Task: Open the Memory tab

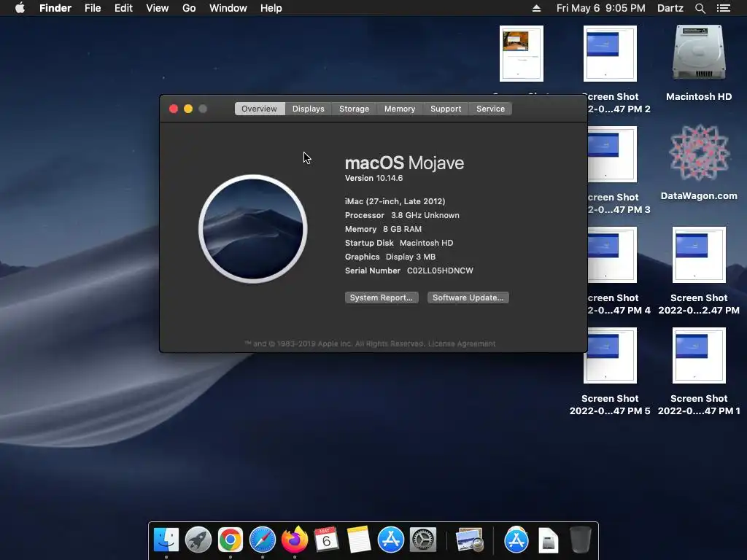Action: [400, 109]
